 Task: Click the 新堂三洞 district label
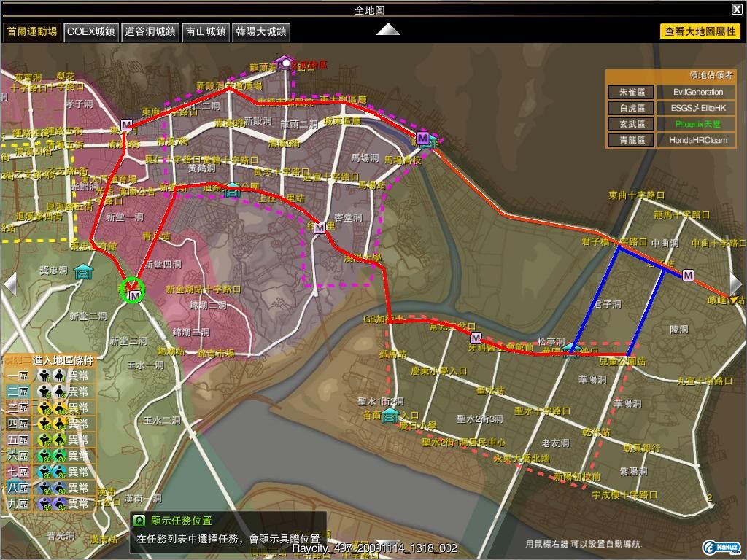click(128, 341)
